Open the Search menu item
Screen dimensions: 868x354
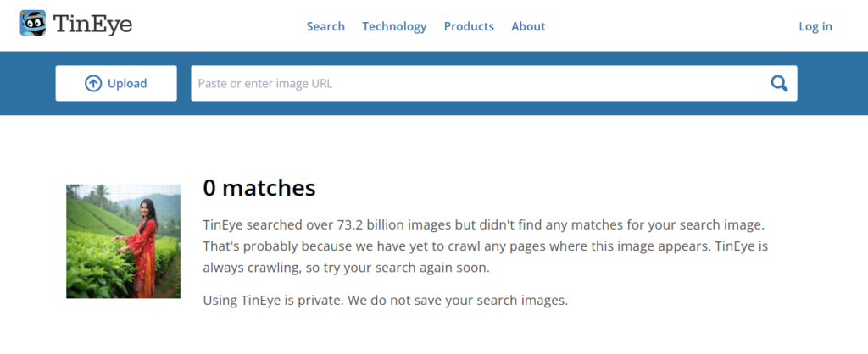click(x=325, y=26)
